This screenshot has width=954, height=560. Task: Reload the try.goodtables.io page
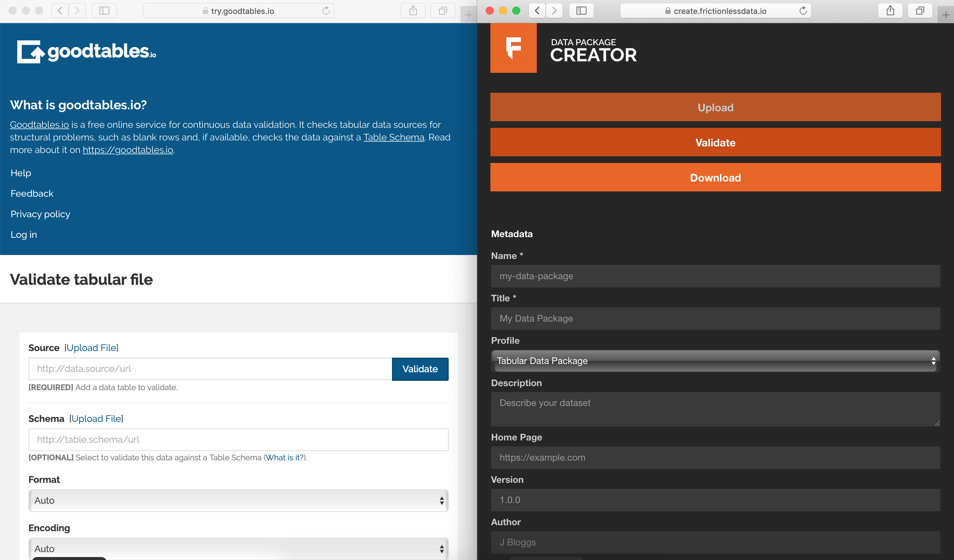[x=326, y=11]
